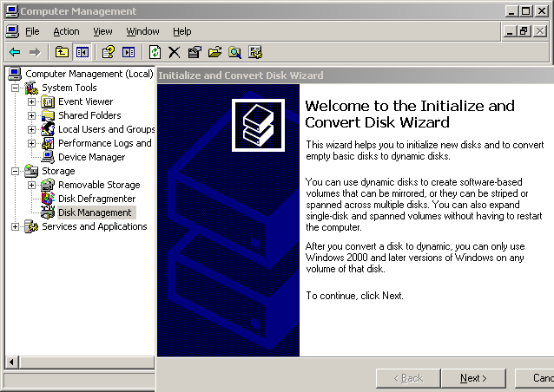Expand the Removable Storage node

[32, 185]
